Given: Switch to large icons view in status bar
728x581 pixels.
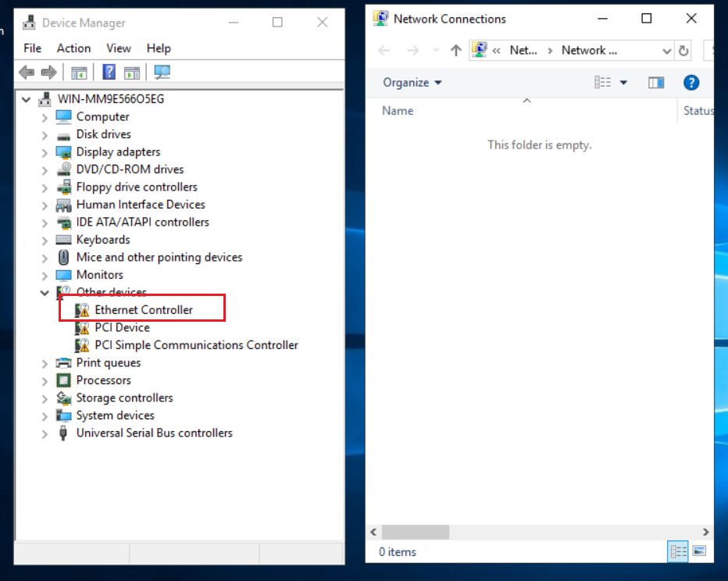Looking at the screenshot, I should (698, 551).
